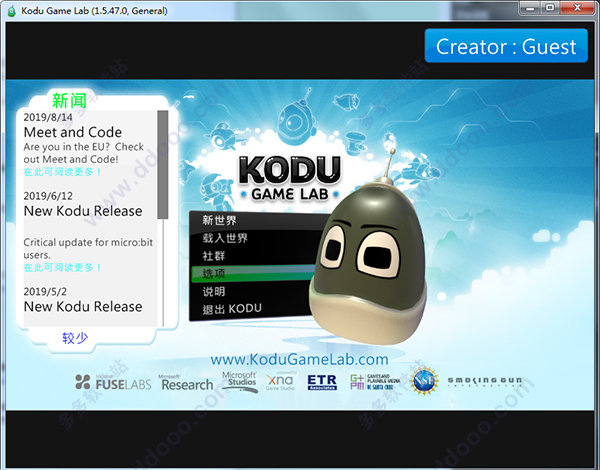Click the news panel scrollbar thumb
The width and height of the screenshot is (600, 470).
[x=163, y=165]
